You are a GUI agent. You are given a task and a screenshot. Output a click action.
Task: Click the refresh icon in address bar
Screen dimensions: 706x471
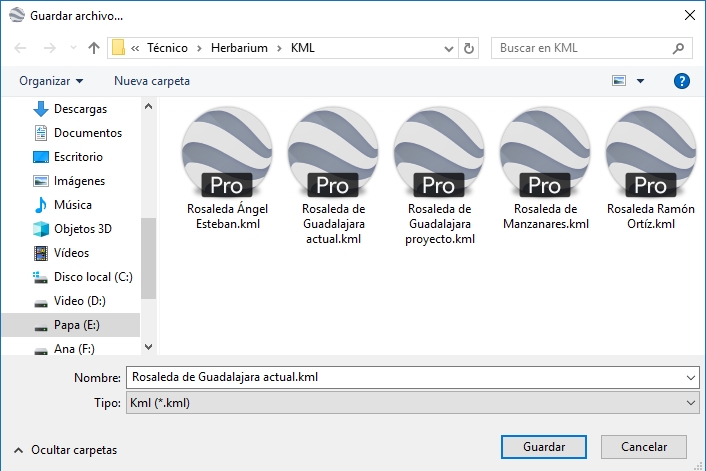tap(470, 48)
